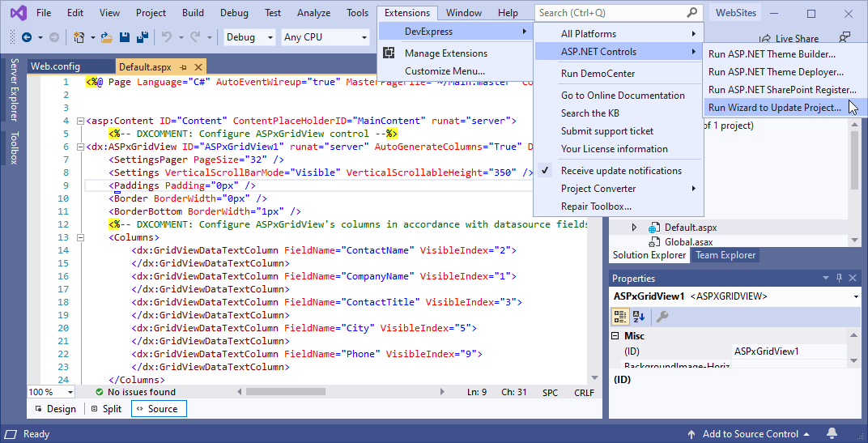Open the ASPxGridView1 object selector dropdown
Image resolution: width=868 pixels, height=443 pixels.
click(x=857, y=296)
